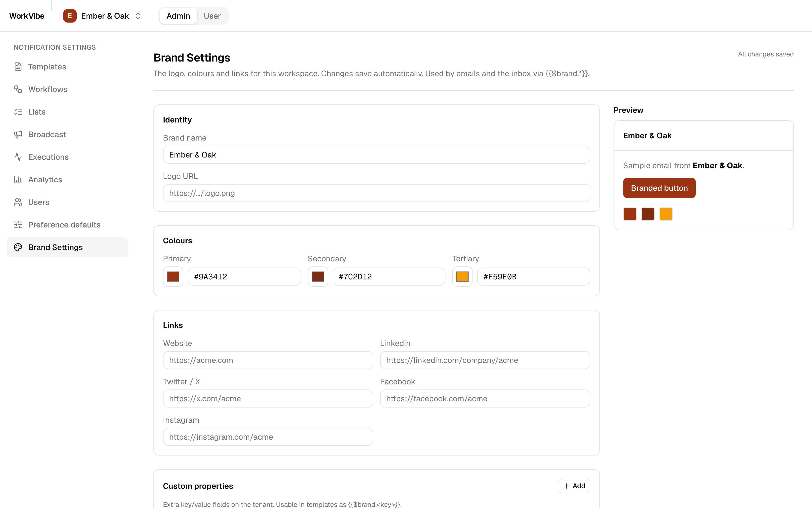The image size is (812, 508).
Task: Open the Broadcast page
Action: [67, 134]
